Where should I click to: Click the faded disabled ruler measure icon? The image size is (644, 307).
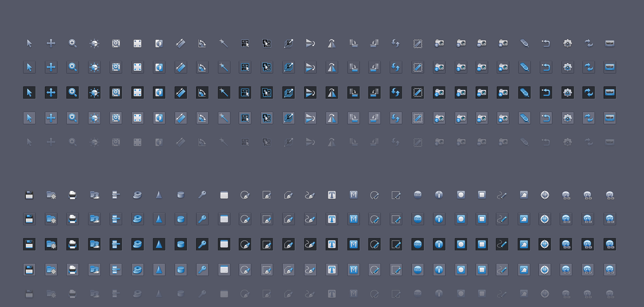(x=181, y=142)
